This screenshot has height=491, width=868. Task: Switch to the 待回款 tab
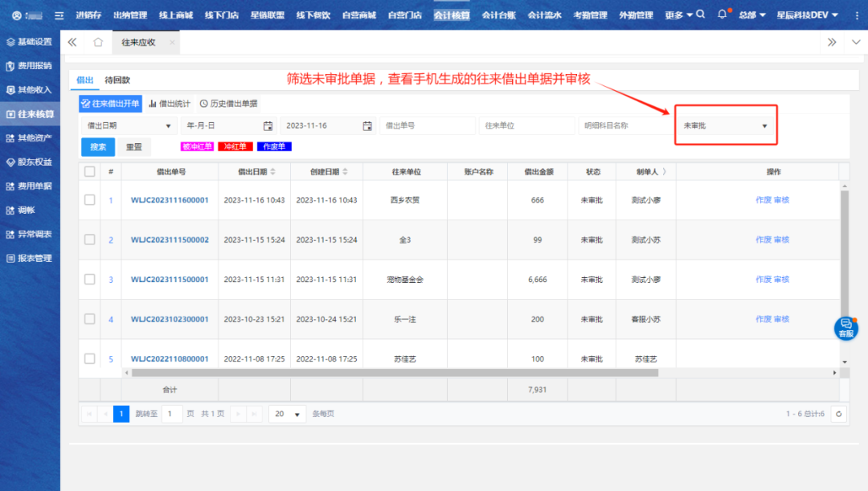(x=117, y=80)
